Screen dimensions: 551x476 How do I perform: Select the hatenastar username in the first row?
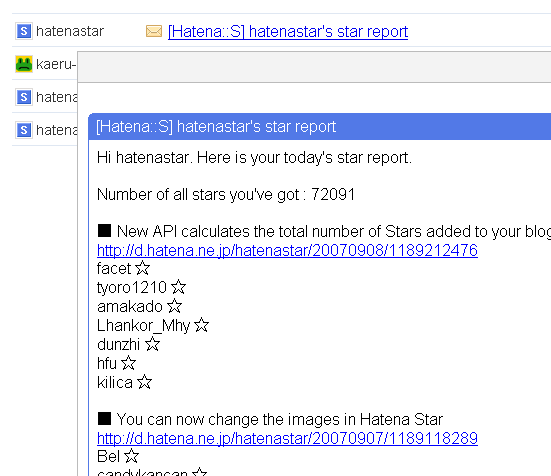[x=70, y=31]
